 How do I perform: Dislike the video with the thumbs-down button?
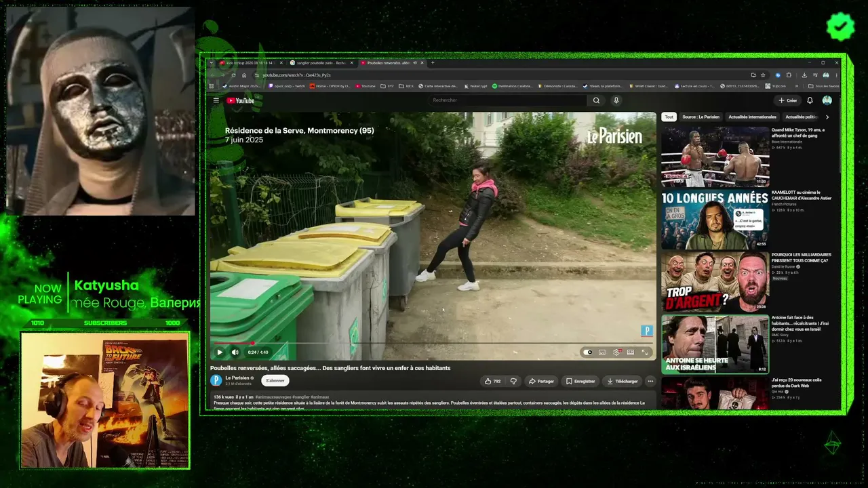[513, 381]
